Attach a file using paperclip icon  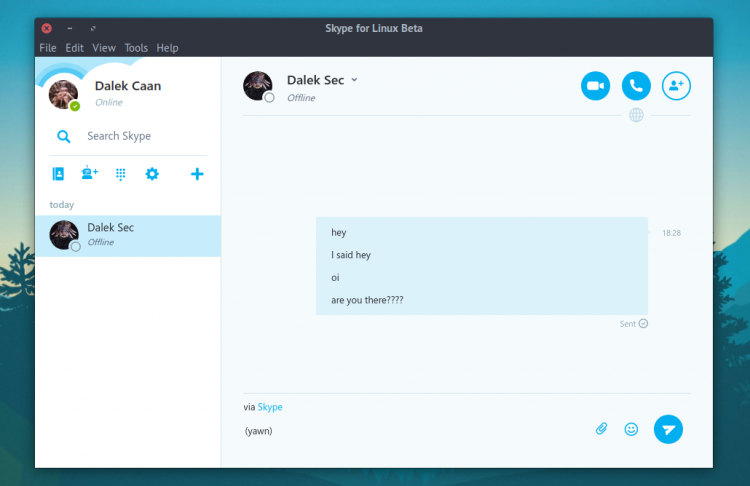[x=601, y=429]
